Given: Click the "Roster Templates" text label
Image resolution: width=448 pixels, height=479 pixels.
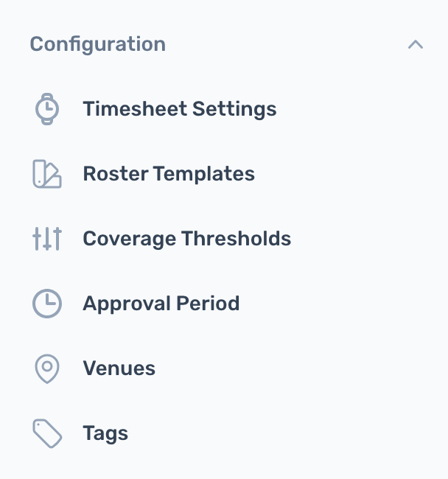Looking at the screenshot, I should pyautogui.click(x=169, y=174).
